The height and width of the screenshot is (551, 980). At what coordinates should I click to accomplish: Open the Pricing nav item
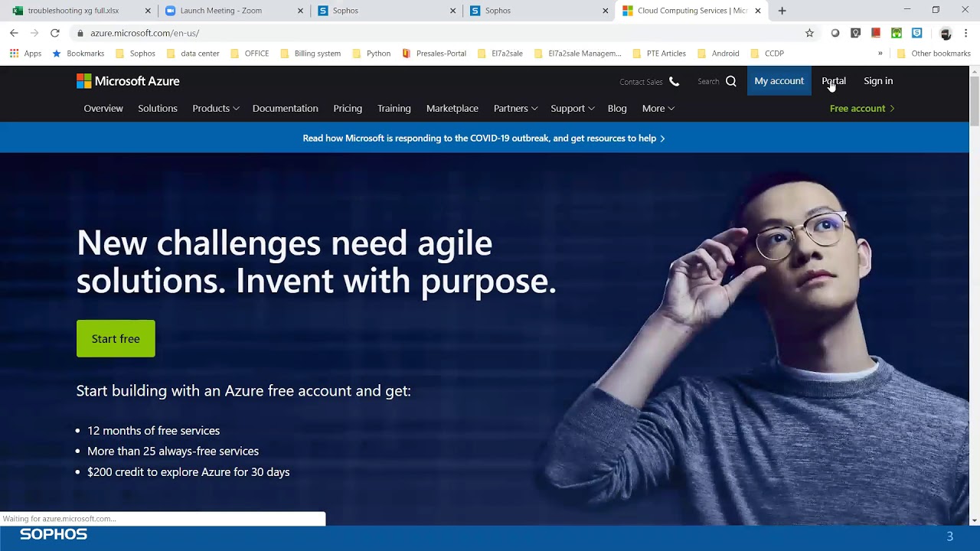(348, 109)
